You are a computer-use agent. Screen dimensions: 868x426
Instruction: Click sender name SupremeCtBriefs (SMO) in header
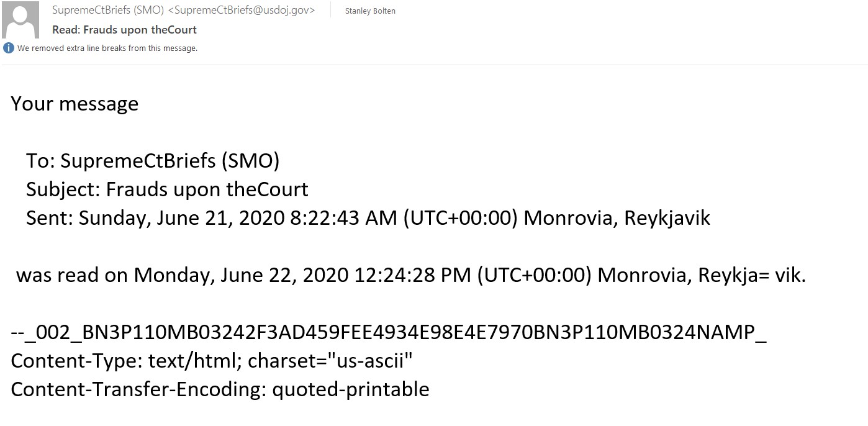[x=108, y=10]
